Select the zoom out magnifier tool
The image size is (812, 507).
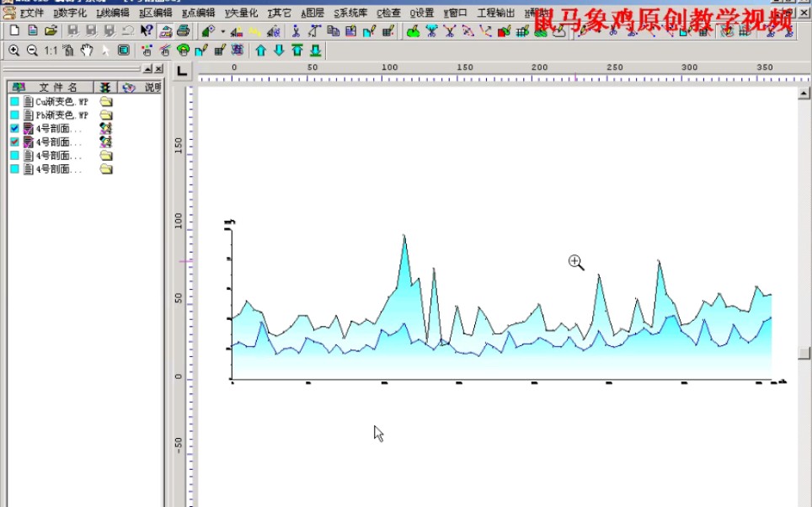(32, 51)
